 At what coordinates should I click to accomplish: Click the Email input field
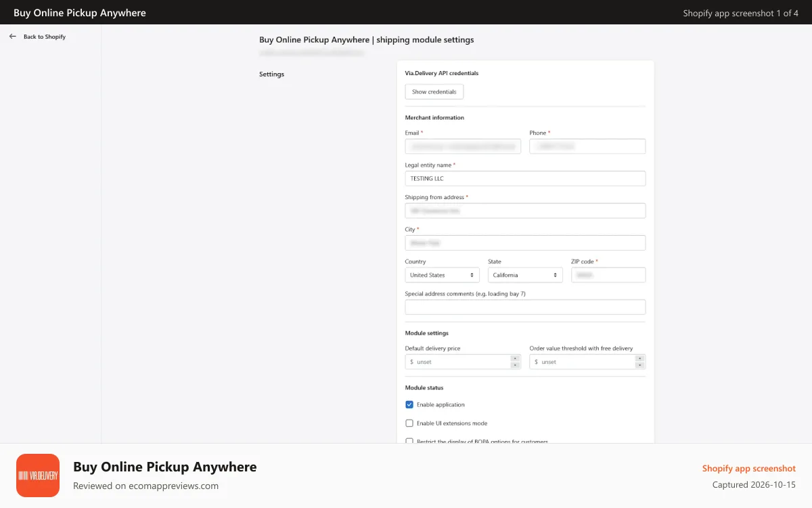tap(463, 146)
